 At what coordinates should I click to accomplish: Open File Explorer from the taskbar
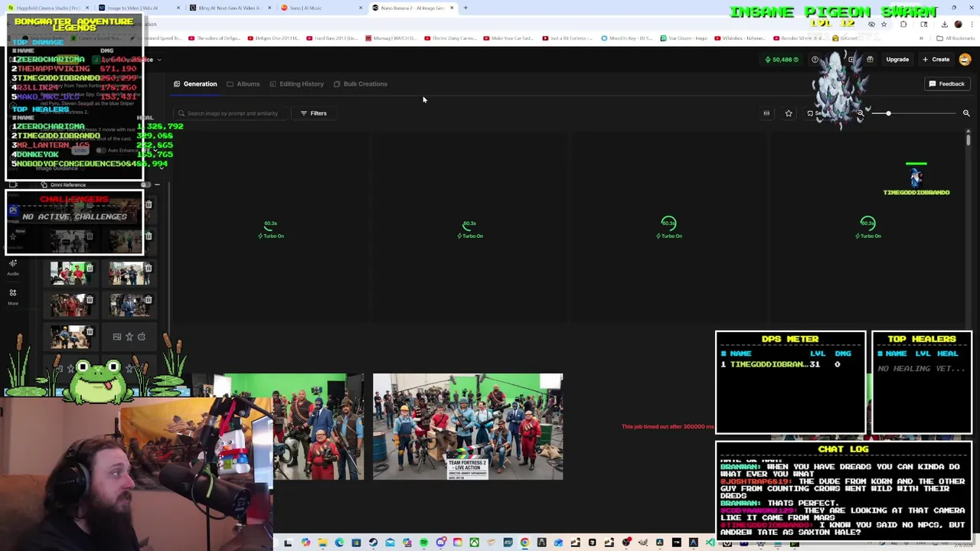(322, 543)
